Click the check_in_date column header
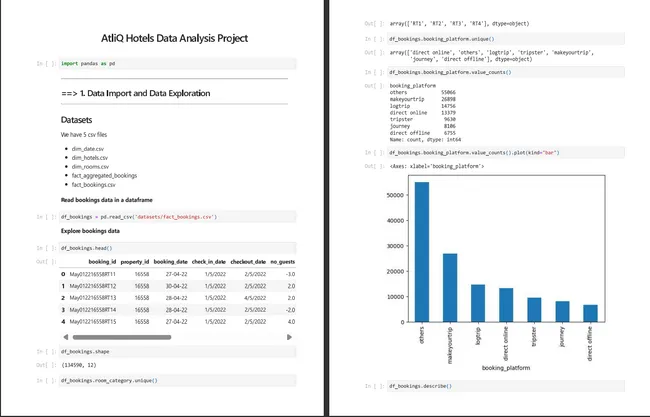This screenshot has height=417, width=650. [209, 262]
